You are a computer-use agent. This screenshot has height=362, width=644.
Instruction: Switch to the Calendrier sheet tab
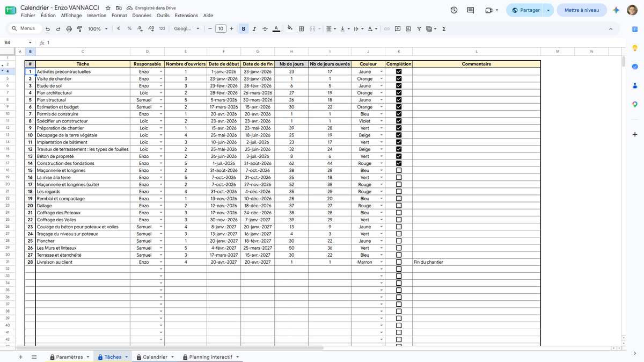(155, 357)
